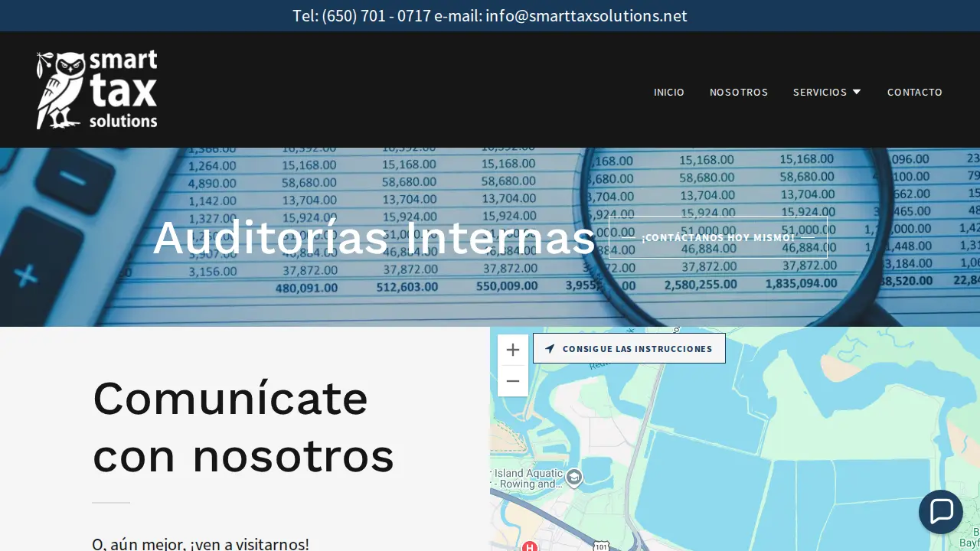Open the chat bubble widget
The width and height of the screenshot is (980, 551).
click(x=941, y=512)
